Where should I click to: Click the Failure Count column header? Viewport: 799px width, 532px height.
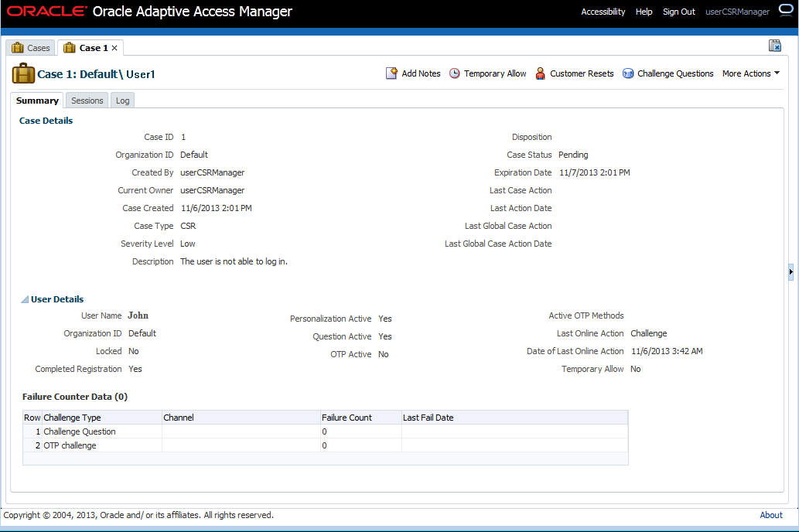360,418
